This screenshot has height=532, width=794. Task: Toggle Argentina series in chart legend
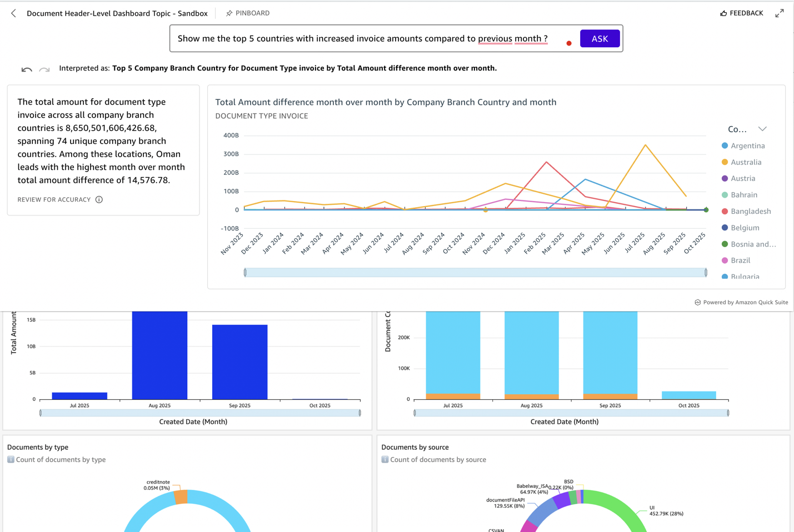pos(747,146)
